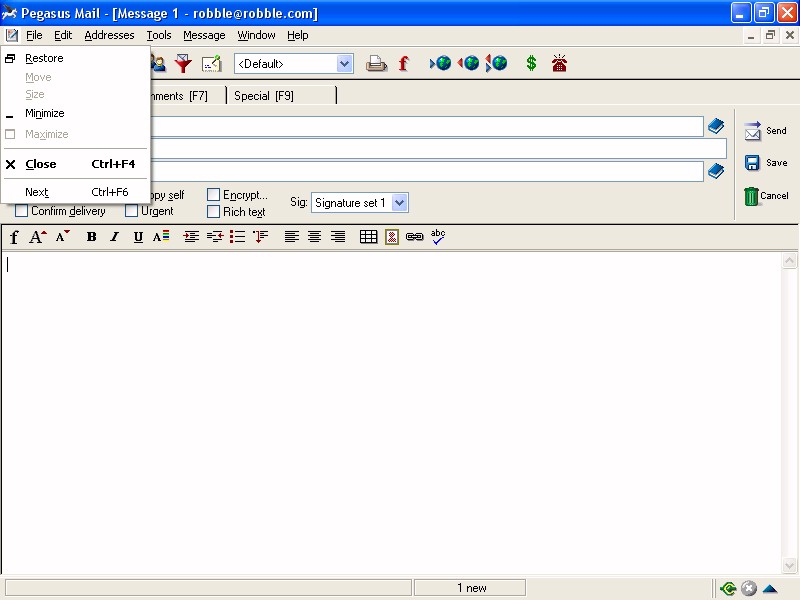
Task: Click the middle subject input field
Action: point(438,149)
